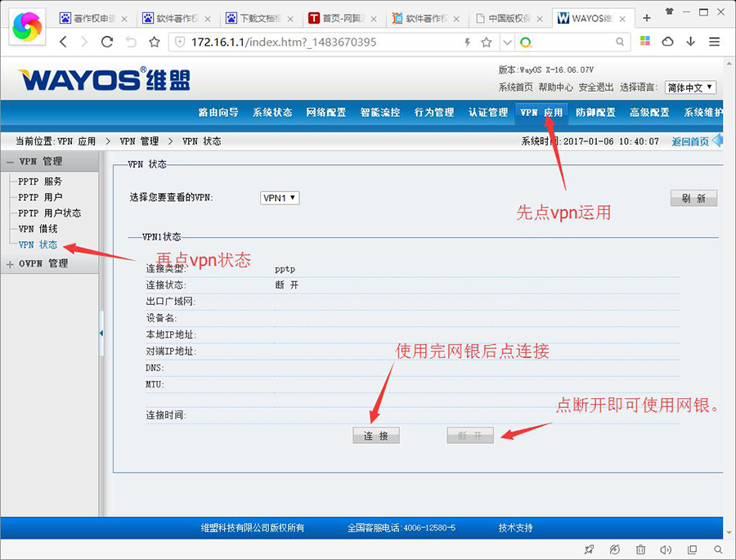Select VPN 借线 in the sidebar
Image resolution: width=736 pixels, height=560 pixels.
coord(38,229)
